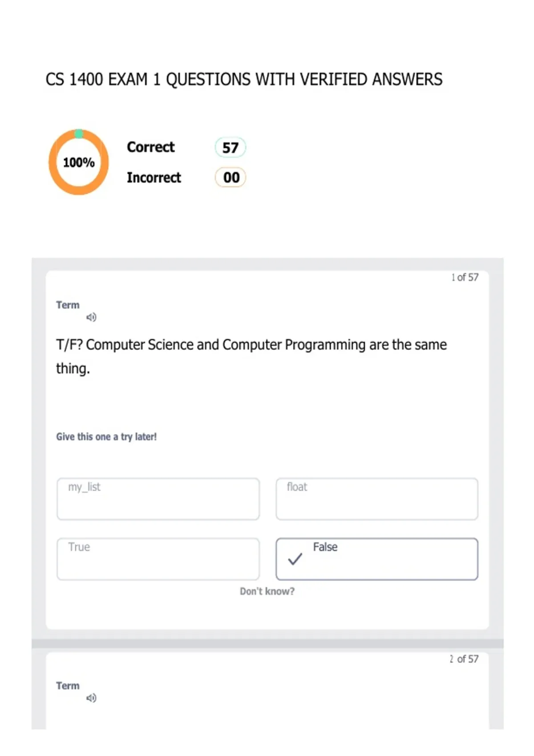Choose the 'True' answer option
This screenshot has width=534, height=756.
[158, 559]
